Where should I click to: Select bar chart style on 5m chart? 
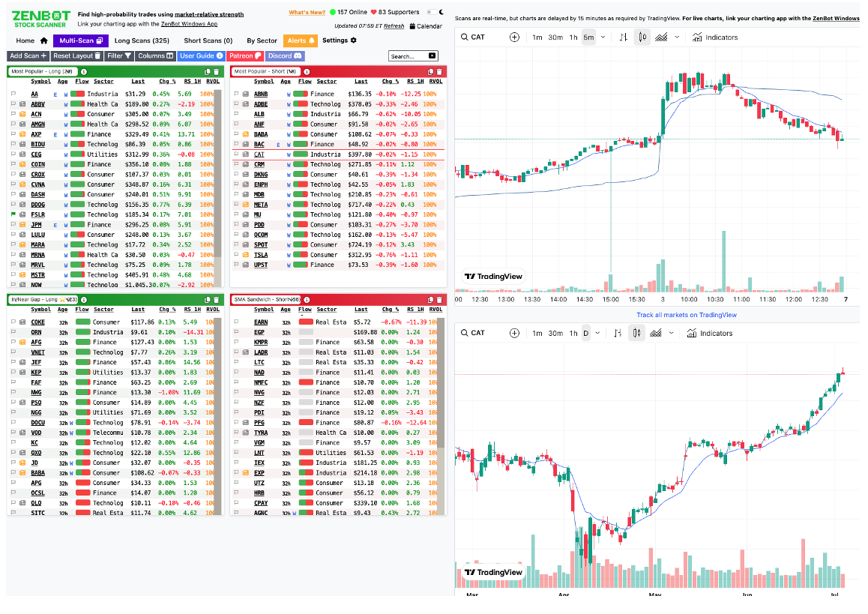624,37
